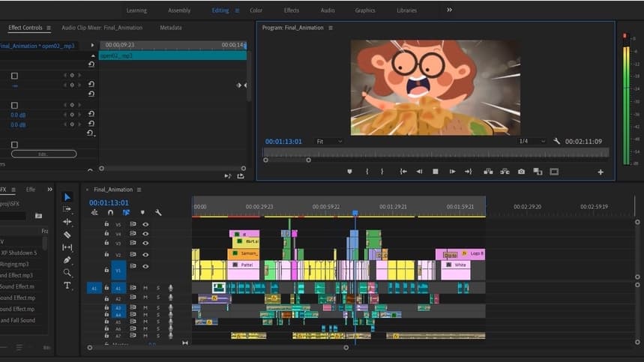Export frame with camera icon

pyautogui.click(x=521, y=172)
